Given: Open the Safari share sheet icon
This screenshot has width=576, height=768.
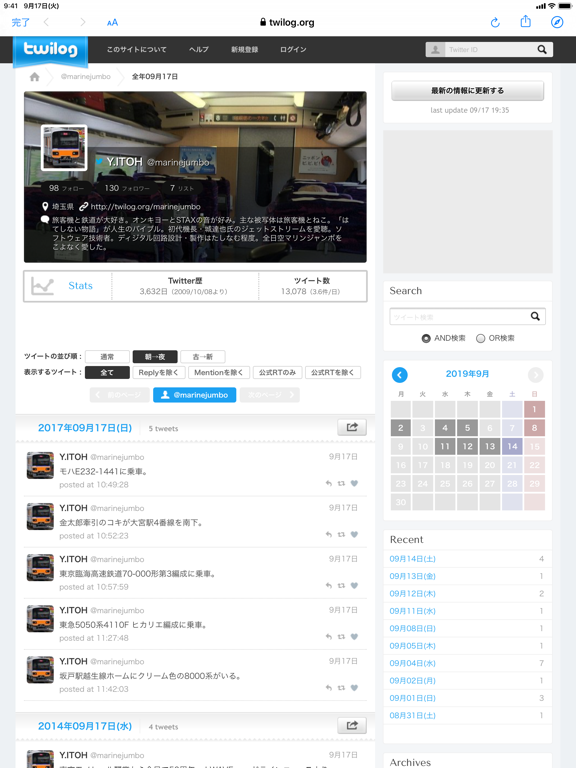Looking at the screenshot, I should pos(526,22).
